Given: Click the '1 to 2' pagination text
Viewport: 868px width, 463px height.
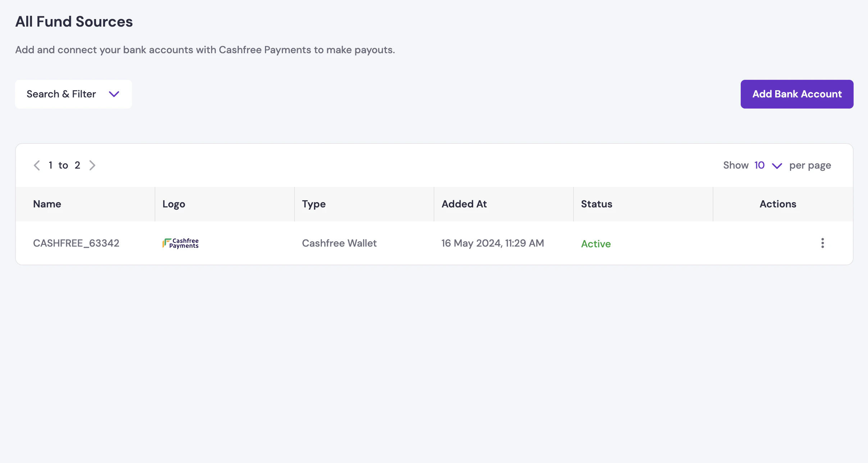Looking at the screenshot, I should tap(64, 165).
